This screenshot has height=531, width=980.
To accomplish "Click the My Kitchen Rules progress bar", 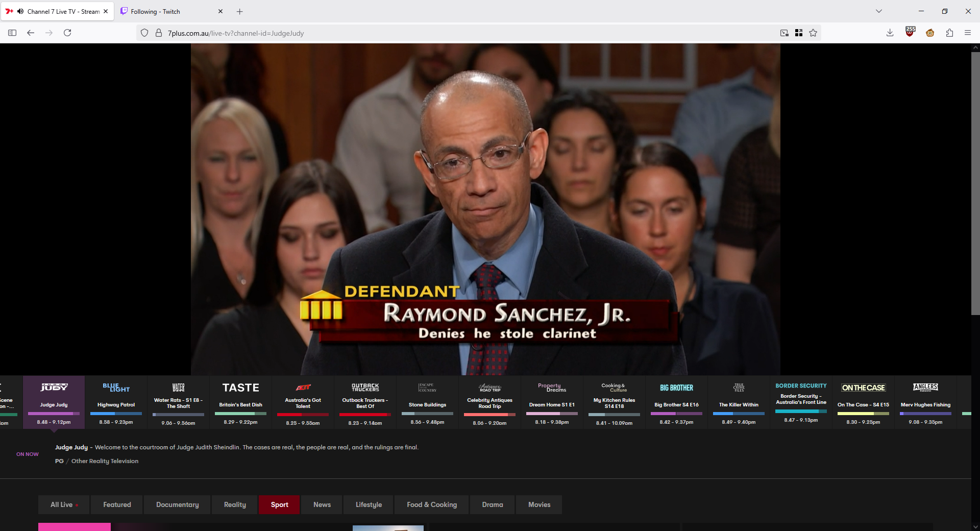I will click(x=614, y=415).
